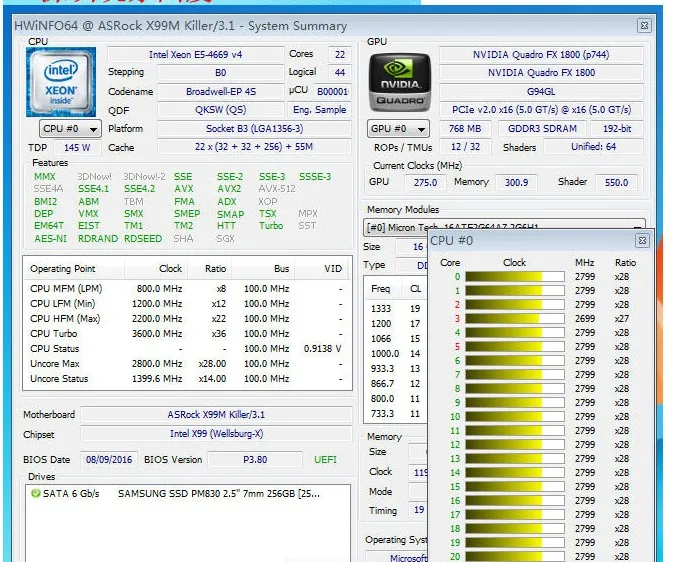Click the Stepping B0 value

(x=221, y=73)
